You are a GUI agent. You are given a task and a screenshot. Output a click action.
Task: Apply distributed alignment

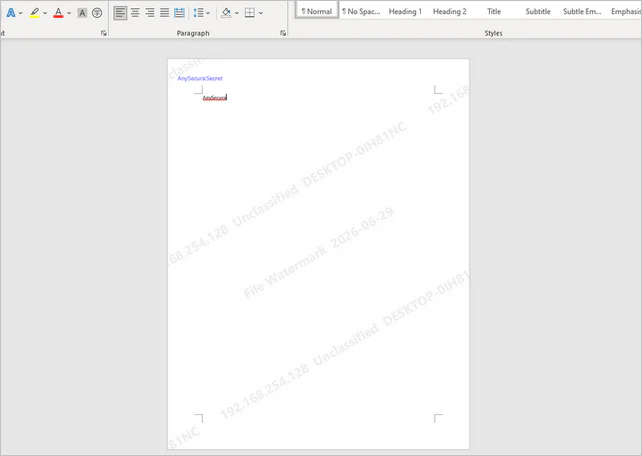click(x=179, y=13)
